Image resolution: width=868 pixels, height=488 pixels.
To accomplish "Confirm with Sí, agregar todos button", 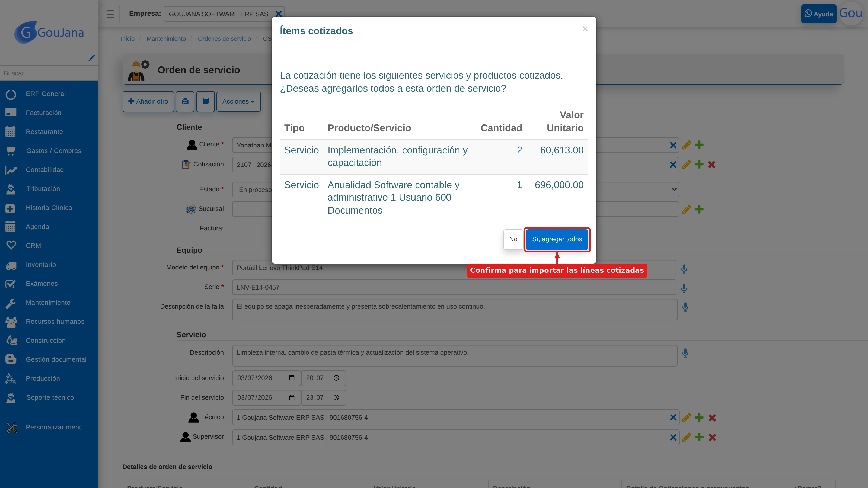I will [x=557, y=239].
